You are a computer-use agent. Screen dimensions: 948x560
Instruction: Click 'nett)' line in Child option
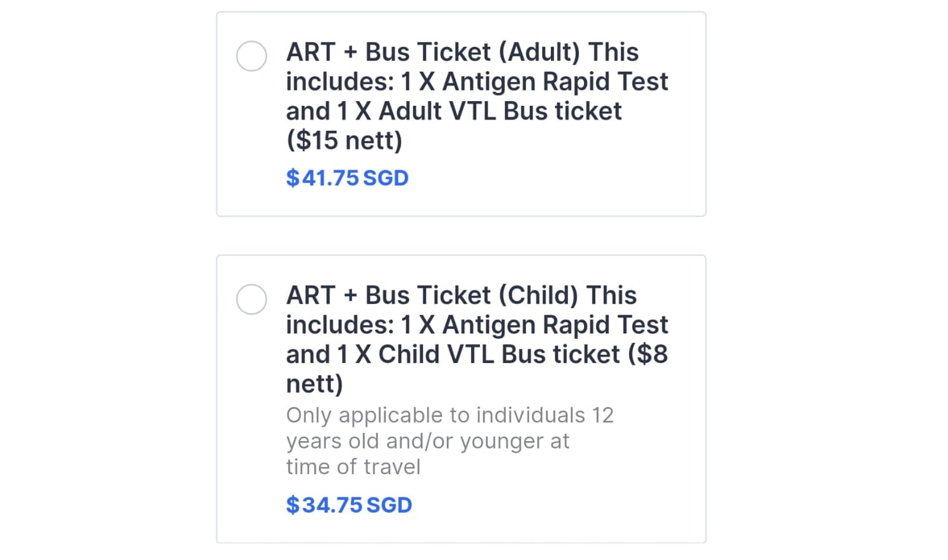click(314, 384)
